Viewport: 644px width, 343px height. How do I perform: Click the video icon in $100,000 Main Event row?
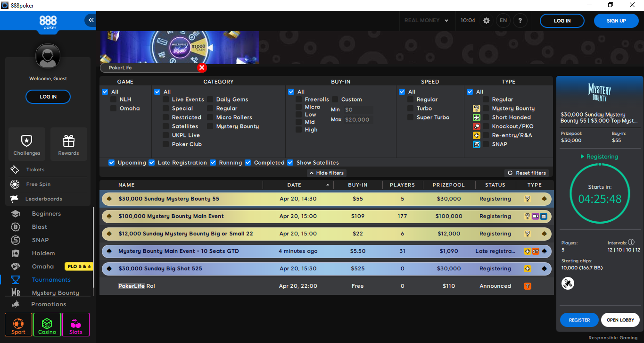pos(535,216)
